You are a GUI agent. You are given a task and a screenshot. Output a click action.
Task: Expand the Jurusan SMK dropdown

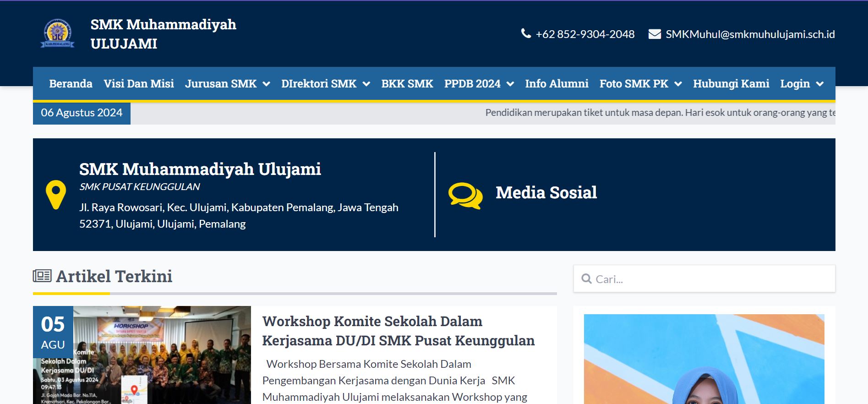pyautogui.click(x=227, y=84)
